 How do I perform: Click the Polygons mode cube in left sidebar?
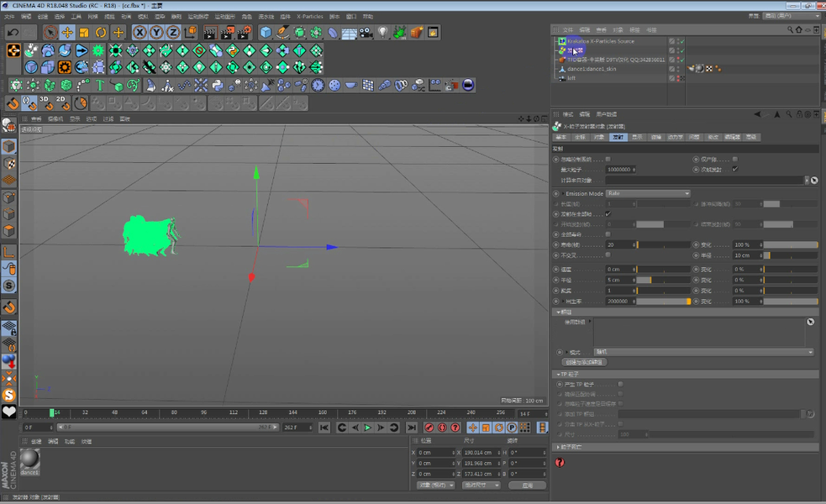point(9,231)
